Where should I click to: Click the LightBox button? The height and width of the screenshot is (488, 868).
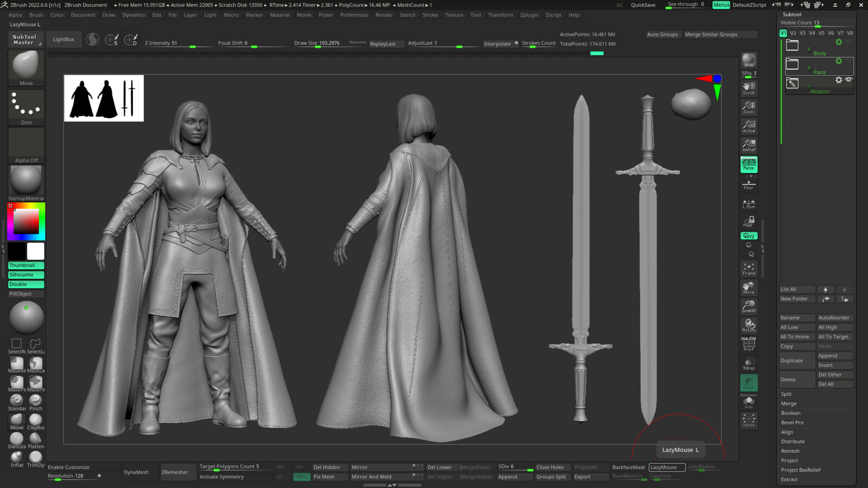pyautogui.click(x=63, y=40)
